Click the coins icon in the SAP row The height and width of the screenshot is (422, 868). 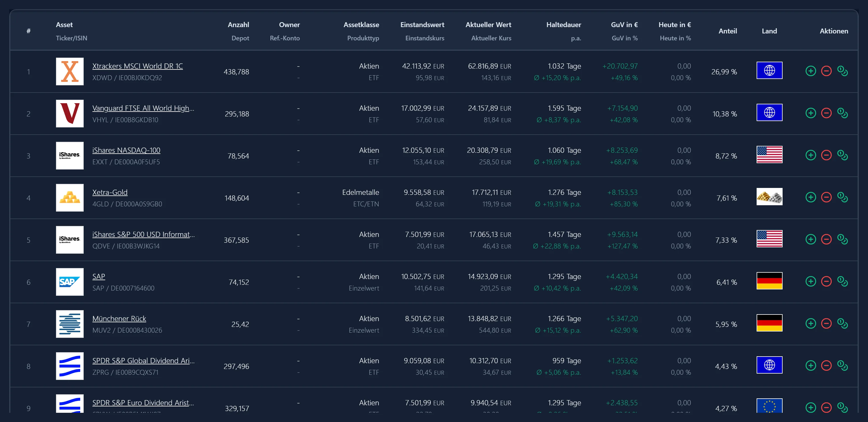click(x=842, y=281)
